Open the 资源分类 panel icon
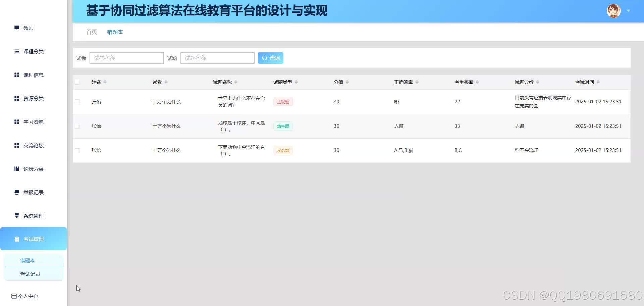644x306 pixels. (x=17, y=98)
